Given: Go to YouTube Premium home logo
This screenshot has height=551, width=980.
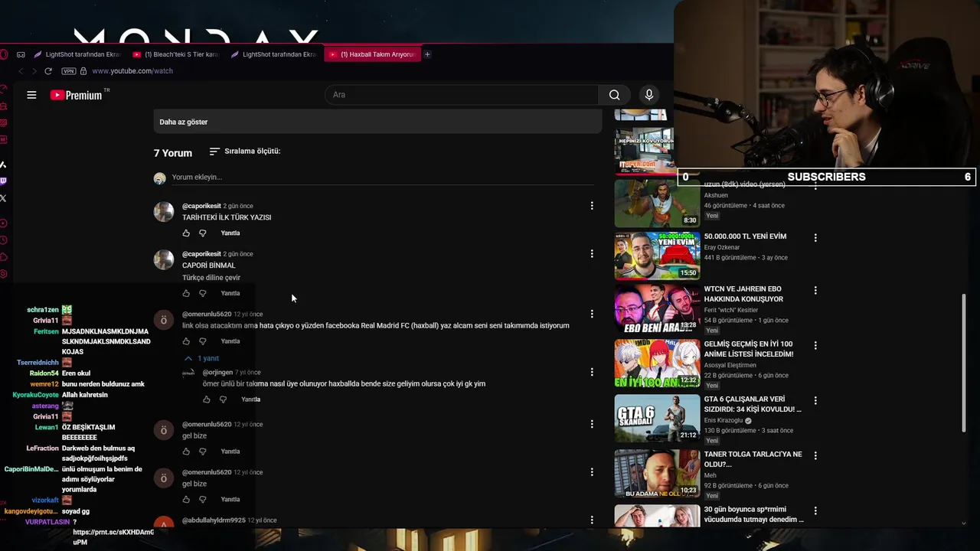Looking at the screenshot, I should click(x=77, y=95).
